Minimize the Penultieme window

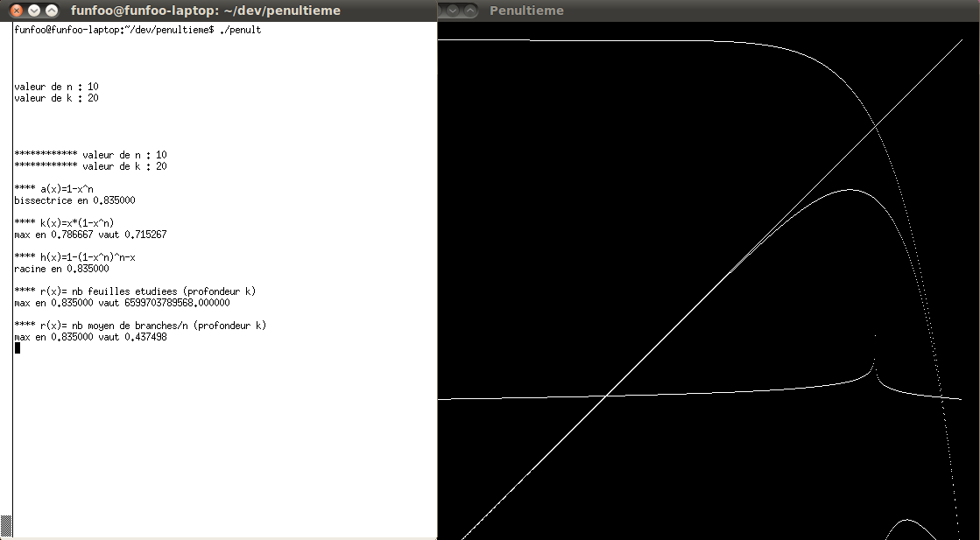point(454,10)
